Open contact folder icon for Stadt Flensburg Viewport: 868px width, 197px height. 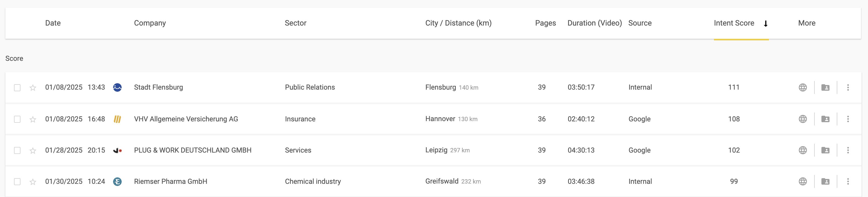click(x=825, y=87)
